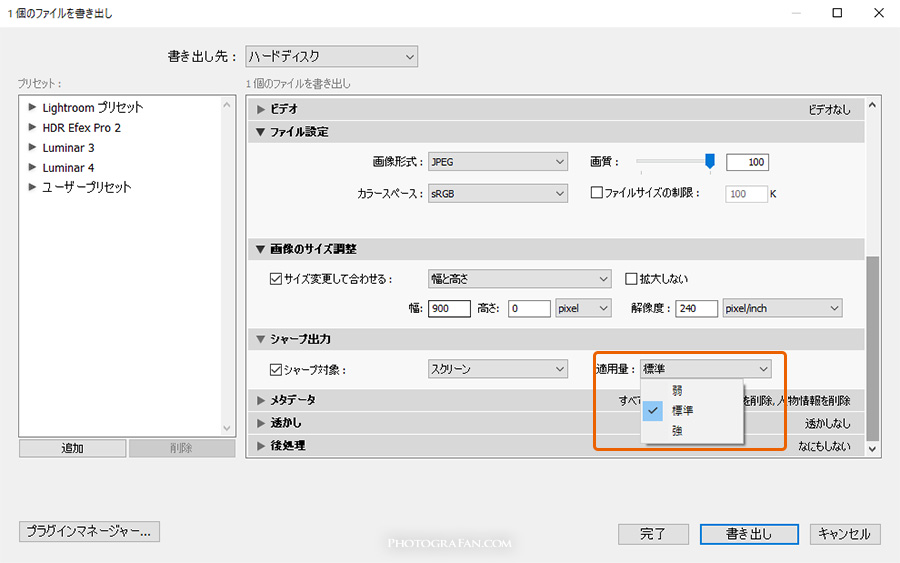Expand the Luminar 4 preset group
Viewport: 900px width, 563px height.
point(32,168)
